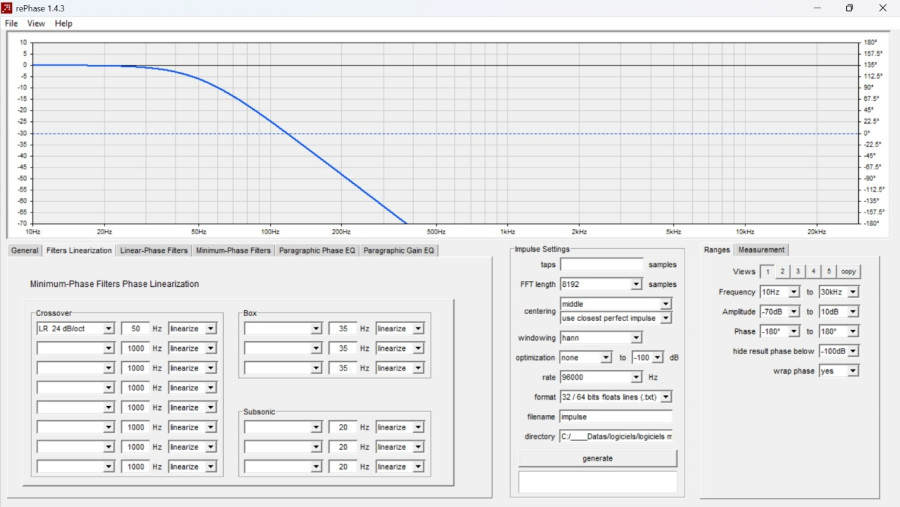Open the View menu
The image size is (900, 507).
tap(36, 24)
